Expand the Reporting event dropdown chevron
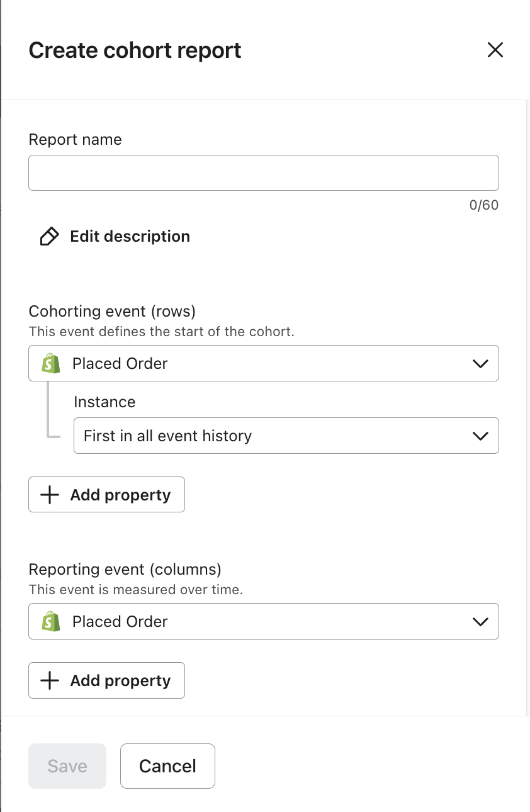The image size is (530, 812). [480, 622]
